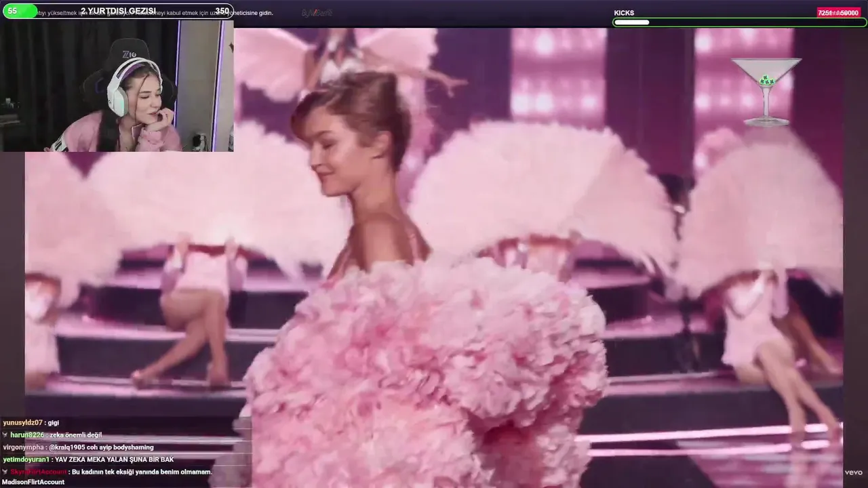The image size is (868, 488).
Task: Open MadisonFlirtAccount chat username
Action: point(33,482)
